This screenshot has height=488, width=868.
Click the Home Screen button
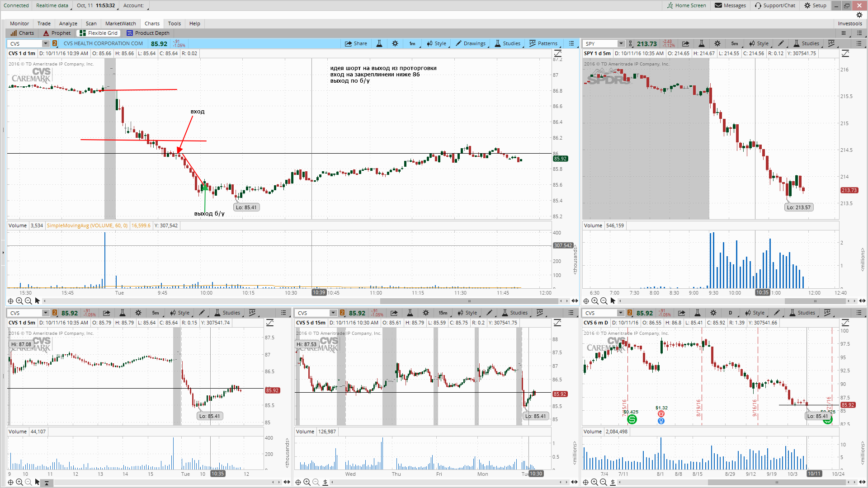pyautogui.click(x=686, y=5)
